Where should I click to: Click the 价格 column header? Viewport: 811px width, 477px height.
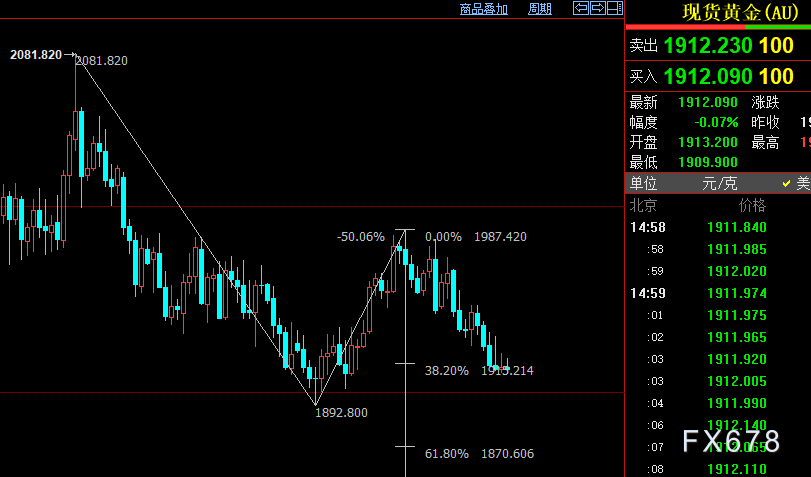pos(751,206)
